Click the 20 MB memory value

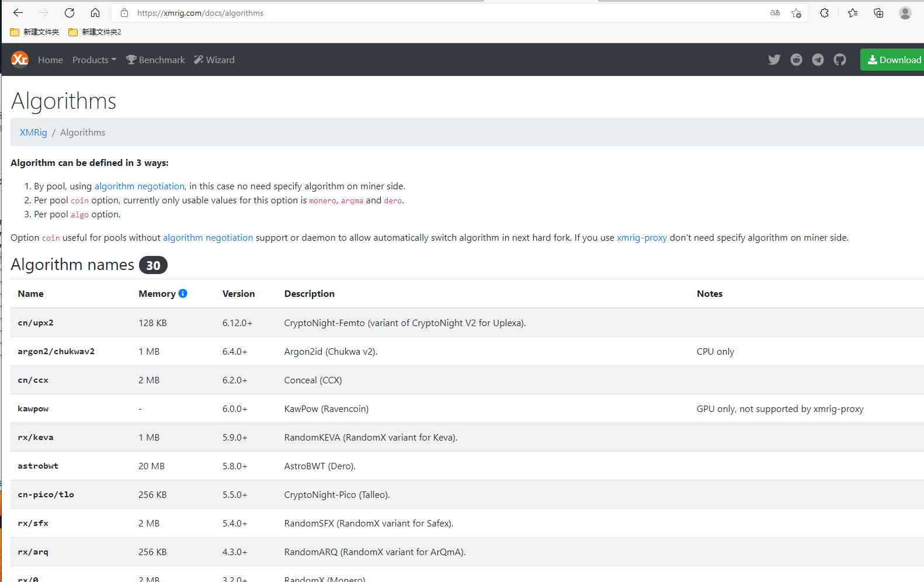151,466
